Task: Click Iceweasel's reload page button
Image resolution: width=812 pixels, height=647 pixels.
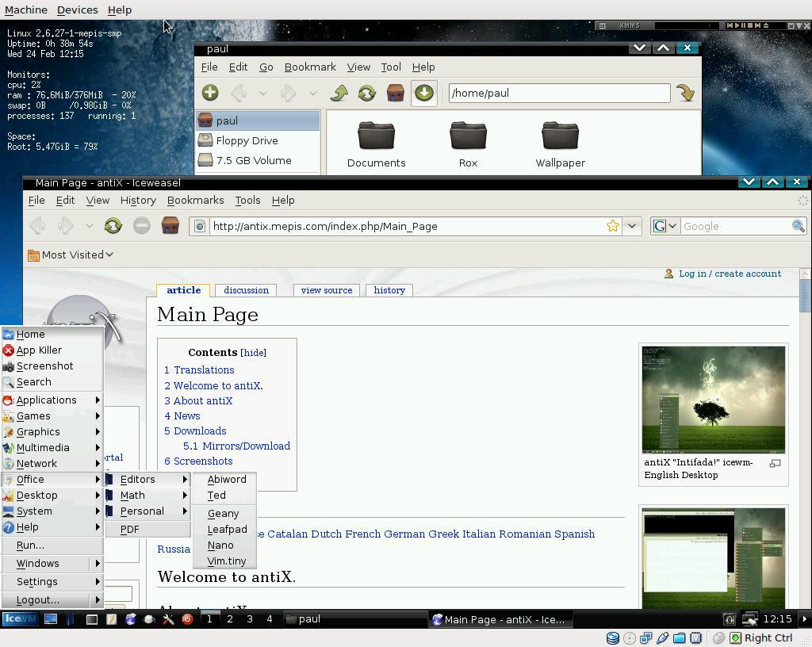Action: click(x=113, y=226)
